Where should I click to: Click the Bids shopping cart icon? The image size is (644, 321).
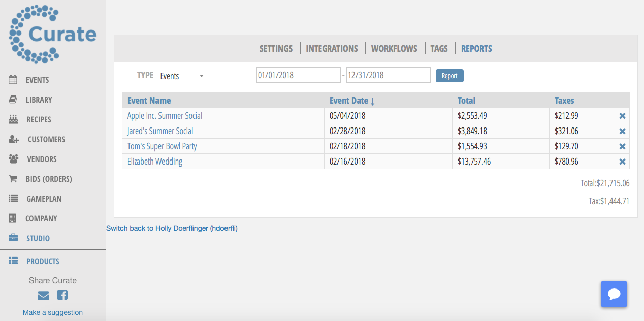coord(13,179)
